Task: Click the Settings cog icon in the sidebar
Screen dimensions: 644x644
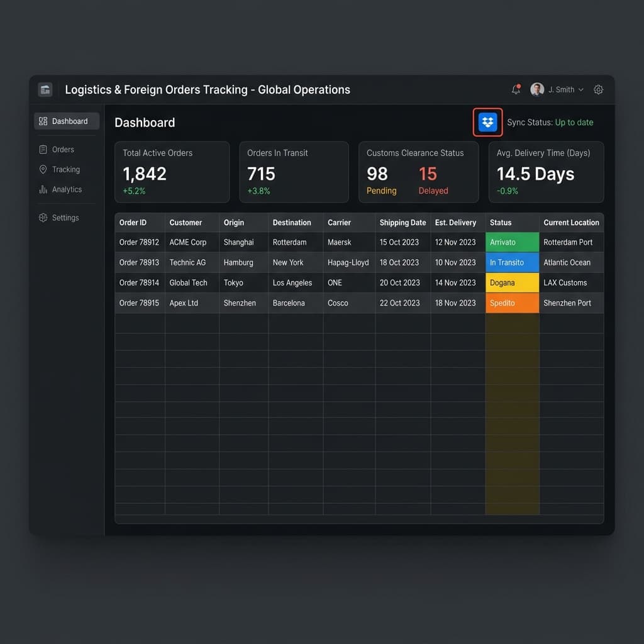Action: pyautogui.click(x=43, y=218)
